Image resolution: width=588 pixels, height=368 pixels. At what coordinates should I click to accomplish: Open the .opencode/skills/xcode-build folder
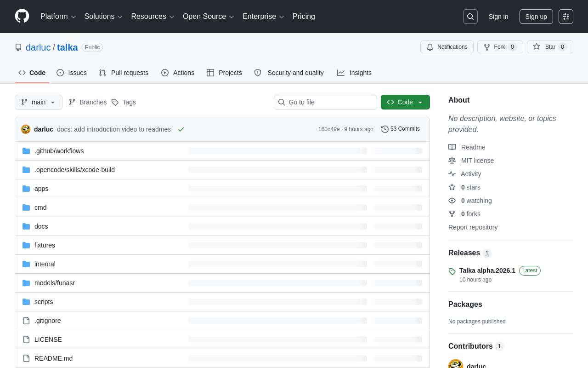(x=74, y=170)
